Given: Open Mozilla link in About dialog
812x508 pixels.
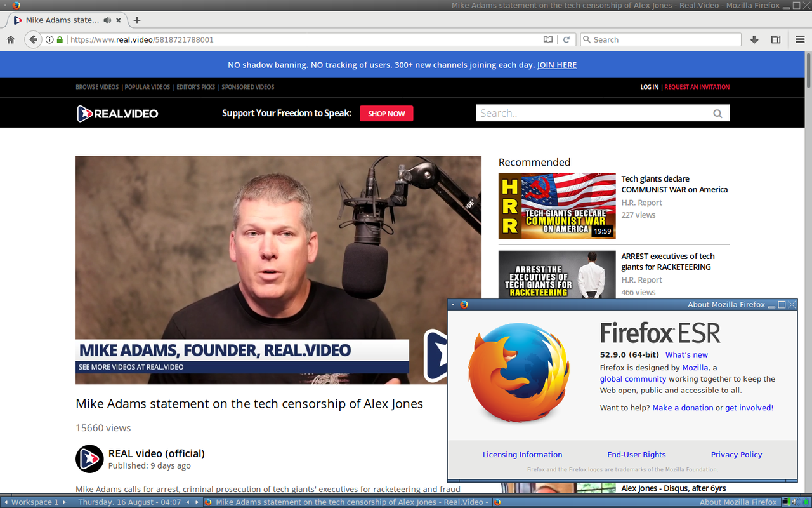Looking at the screenshot, I should point(695,368).
